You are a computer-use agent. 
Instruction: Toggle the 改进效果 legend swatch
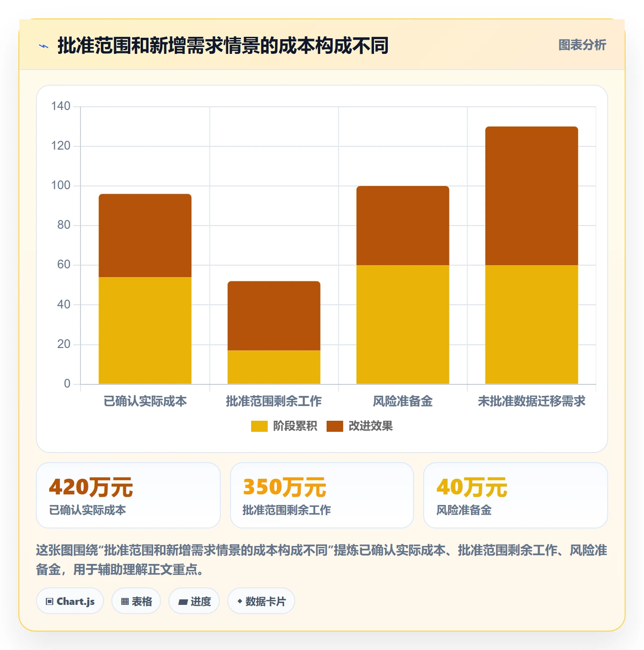334,426
